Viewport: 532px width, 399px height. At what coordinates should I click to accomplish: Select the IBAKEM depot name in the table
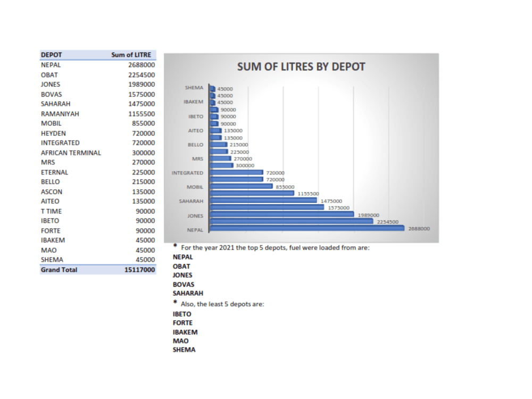53,240
